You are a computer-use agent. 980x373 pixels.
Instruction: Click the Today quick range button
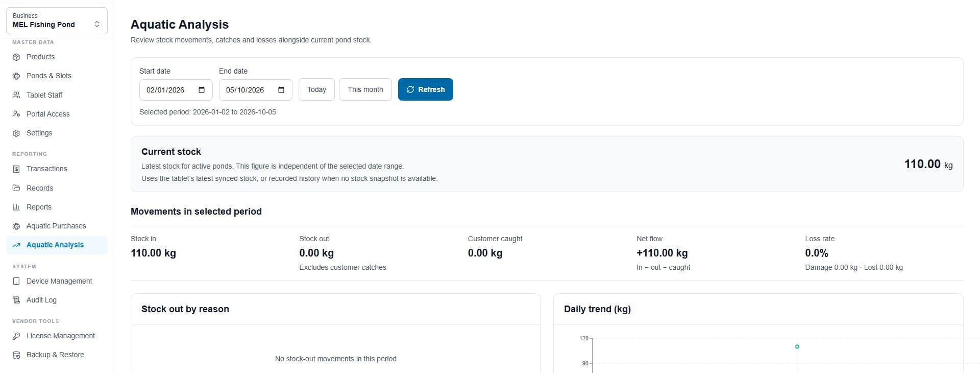[x=316, y=89]
